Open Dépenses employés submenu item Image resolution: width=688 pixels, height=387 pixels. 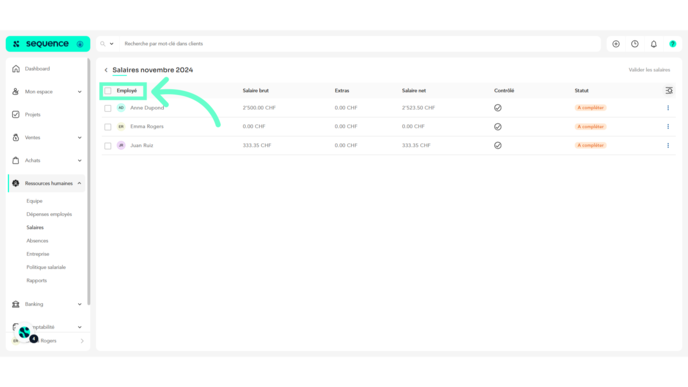(49, 214)
